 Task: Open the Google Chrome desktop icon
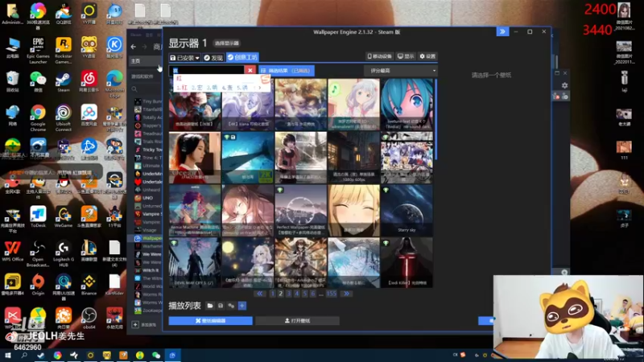[x=38, y=117]
